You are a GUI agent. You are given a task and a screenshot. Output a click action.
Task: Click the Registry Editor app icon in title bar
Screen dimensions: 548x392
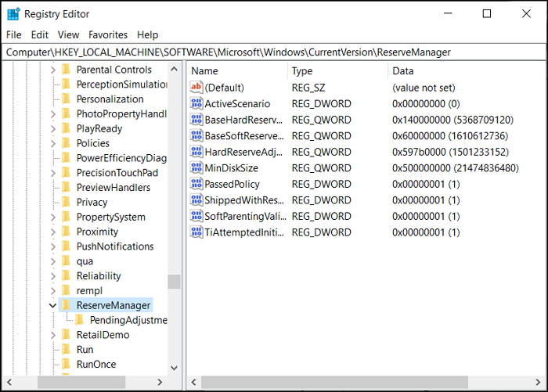[x=13, y=14]
